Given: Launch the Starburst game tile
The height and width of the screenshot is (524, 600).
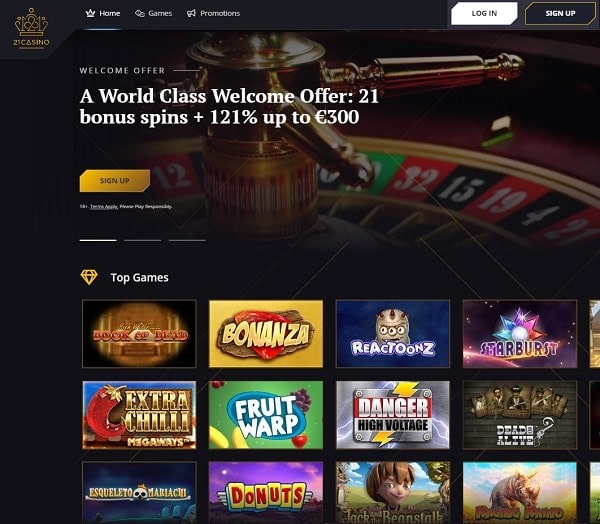Looking at the screenshot, I should click(x=520, y=334).
